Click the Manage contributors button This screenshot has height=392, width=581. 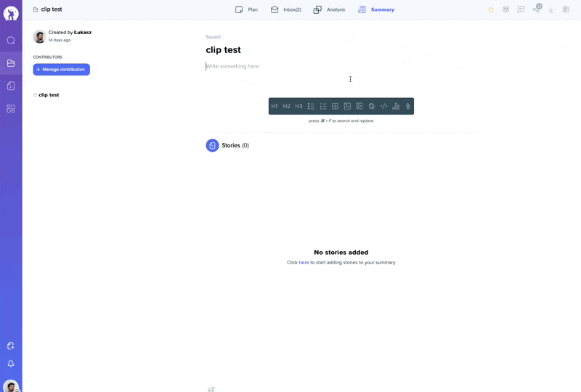(62, 69)
